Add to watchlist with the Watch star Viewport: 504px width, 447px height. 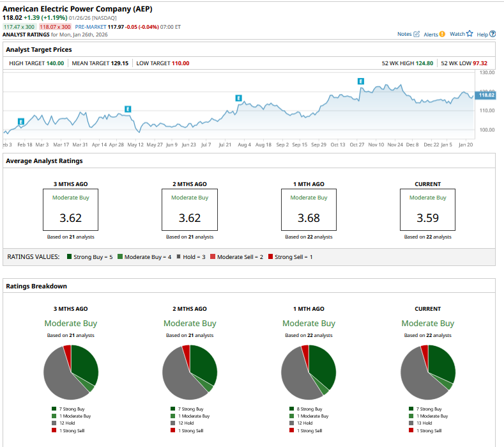[470, 34]
